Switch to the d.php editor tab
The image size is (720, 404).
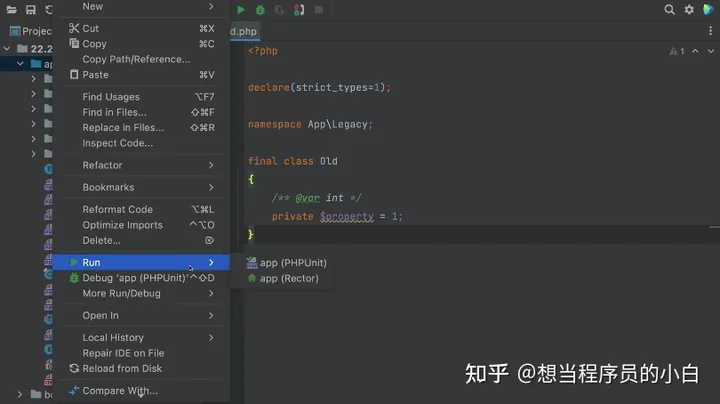coord(243,31)
